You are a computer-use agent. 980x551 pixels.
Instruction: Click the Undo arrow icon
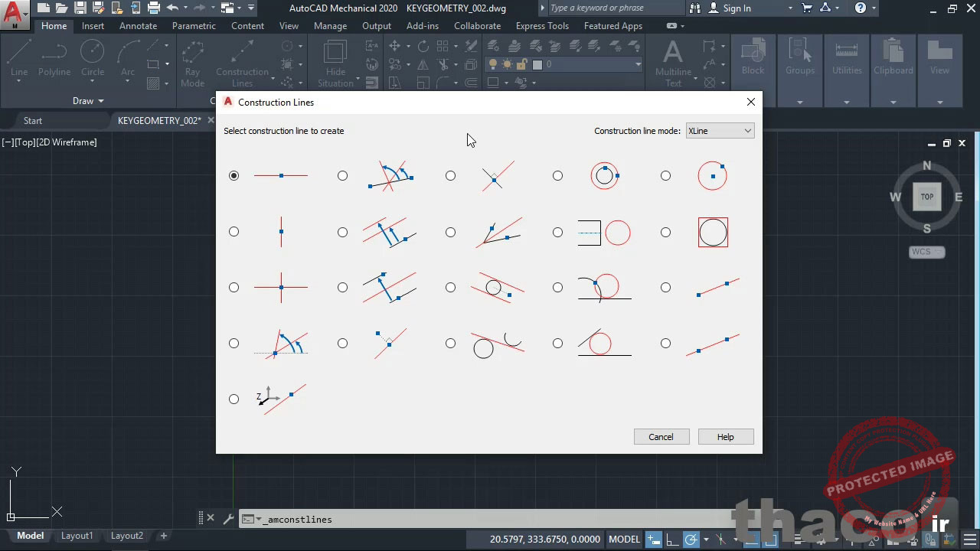point(171,8)
